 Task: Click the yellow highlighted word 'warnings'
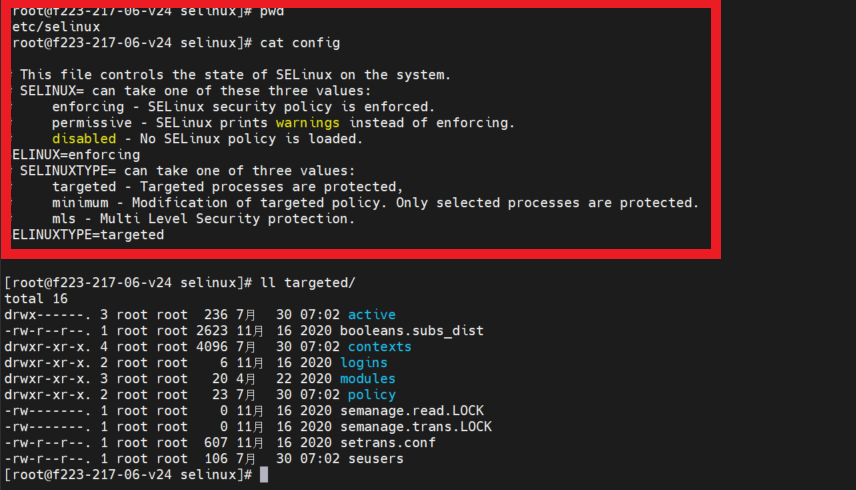(307, 123)
